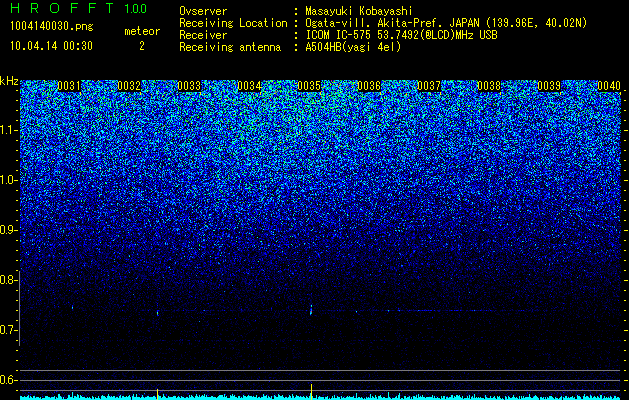This screenshot has width=629, height=400.
Task: Click the 0.6 kHz axis label
Action: [8, 380]
